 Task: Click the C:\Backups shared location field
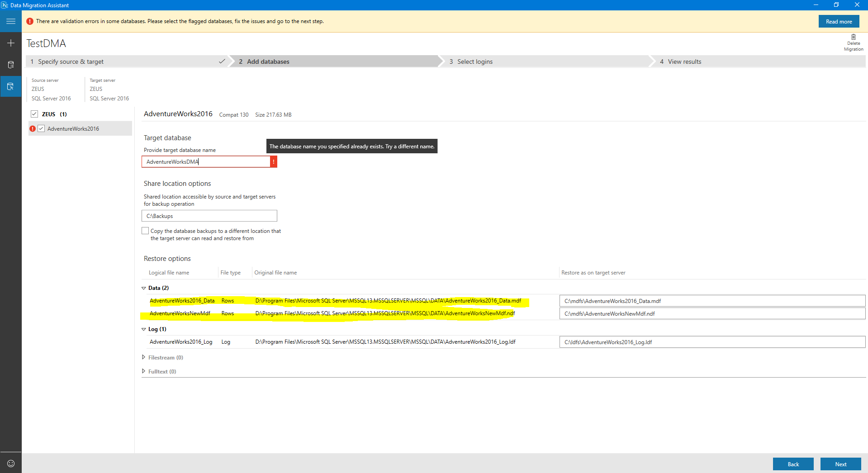(209, 216)
